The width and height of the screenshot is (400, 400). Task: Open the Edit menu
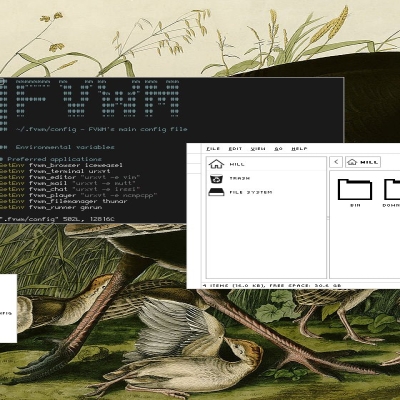coord(235,149)
